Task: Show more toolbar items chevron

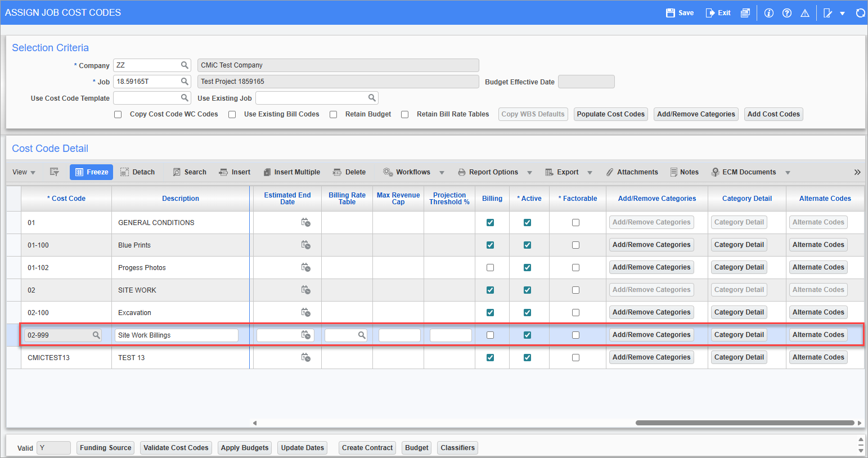Action: pyautogui.click(x=857, y=172)
